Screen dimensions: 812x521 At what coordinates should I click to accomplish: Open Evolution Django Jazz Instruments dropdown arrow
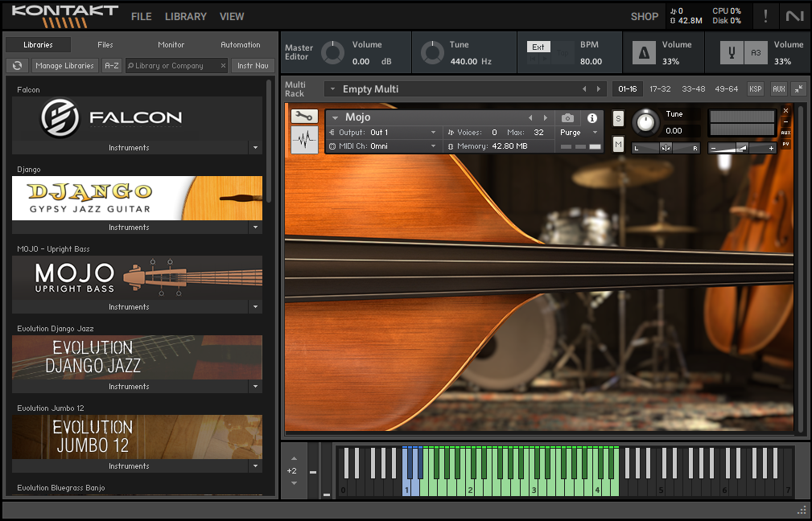point(255,387)
